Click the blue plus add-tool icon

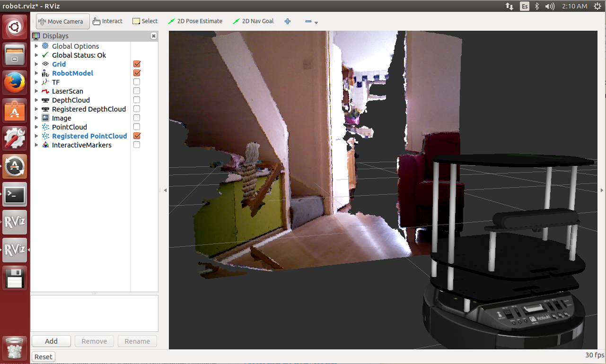(x=288, y=21)
